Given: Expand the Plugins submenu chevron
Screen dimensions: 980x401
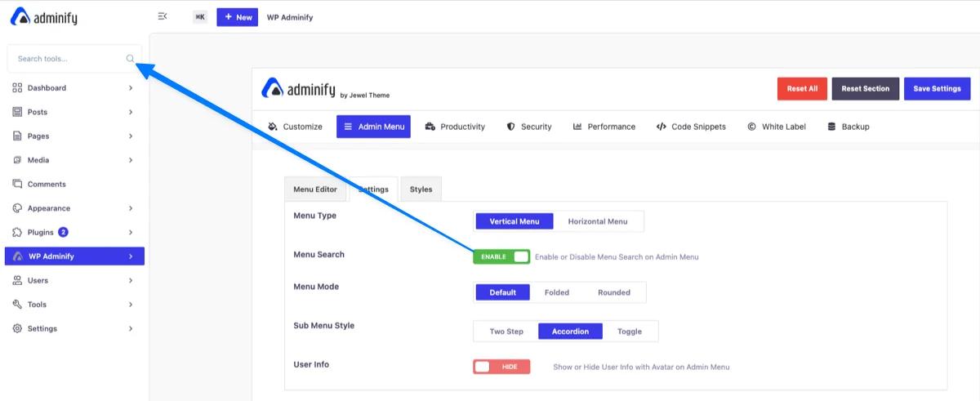Looking at the screenshot, I should [x=131, y=232].
